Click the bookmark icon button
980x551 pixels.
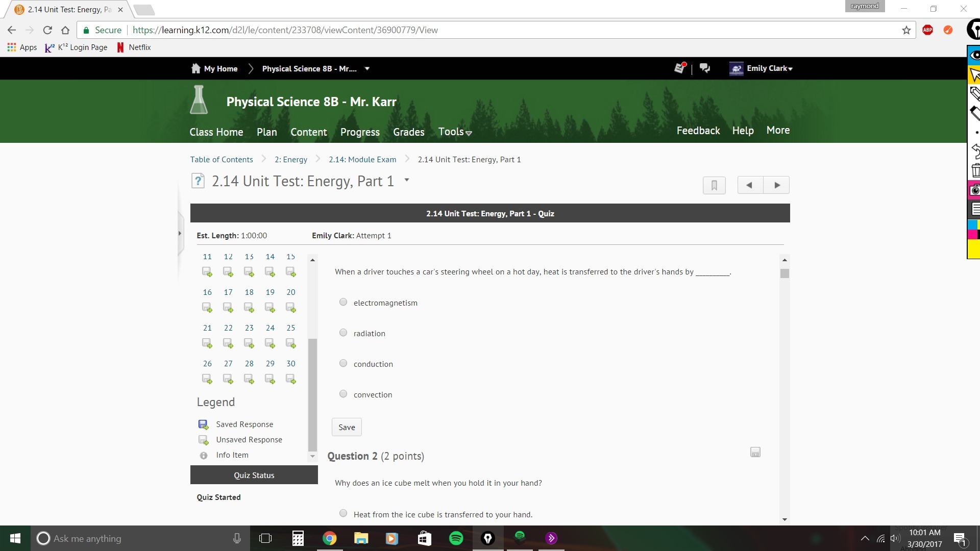[x=714, y=185]
